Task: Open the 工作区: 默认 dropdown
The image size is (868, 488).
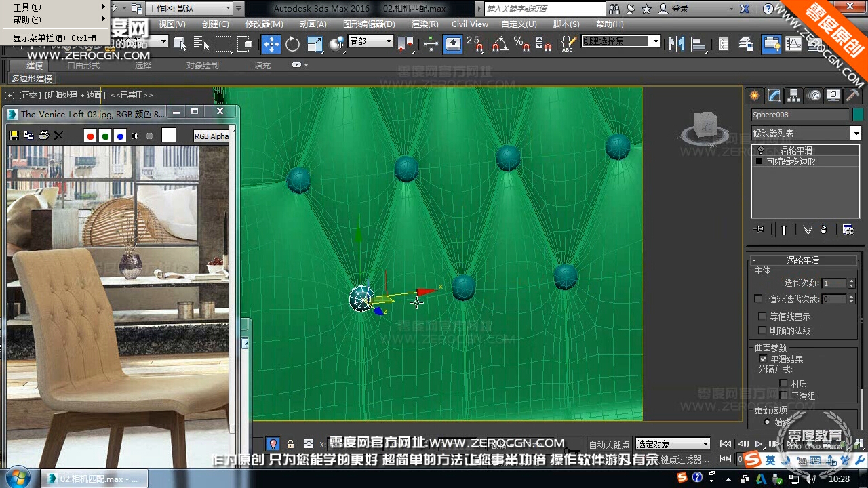Action: (x=189, y=9)
